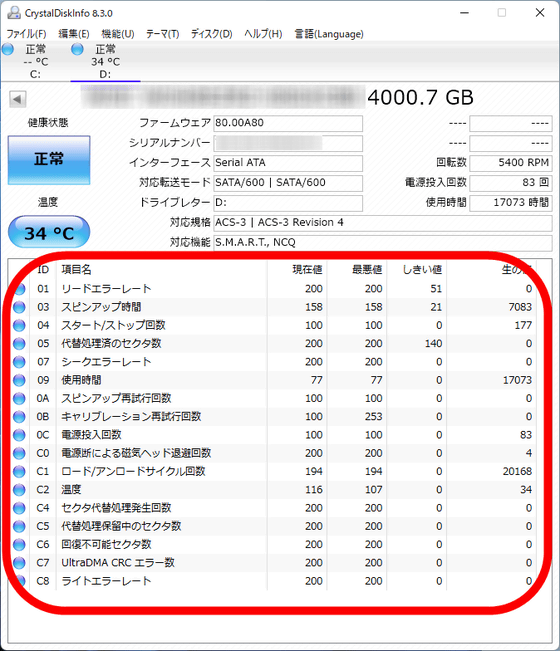Click the CrystalDiskInfo app icon in title bar
Screen dimensions: 560x651
tap(14, 13)
